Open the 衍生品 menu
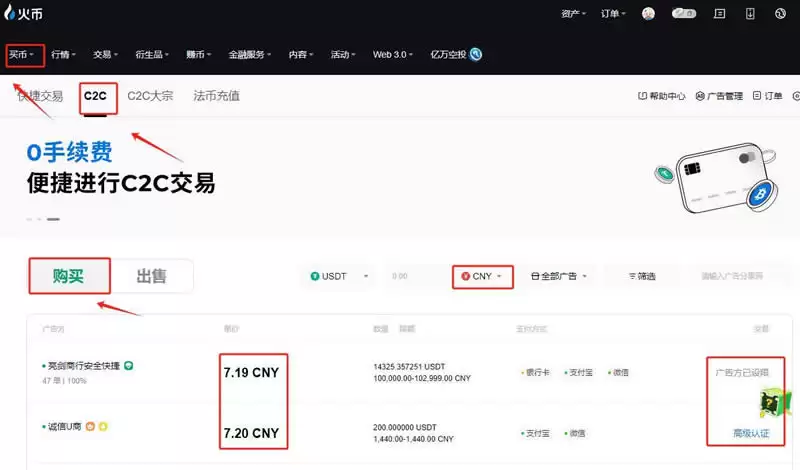 152,54
